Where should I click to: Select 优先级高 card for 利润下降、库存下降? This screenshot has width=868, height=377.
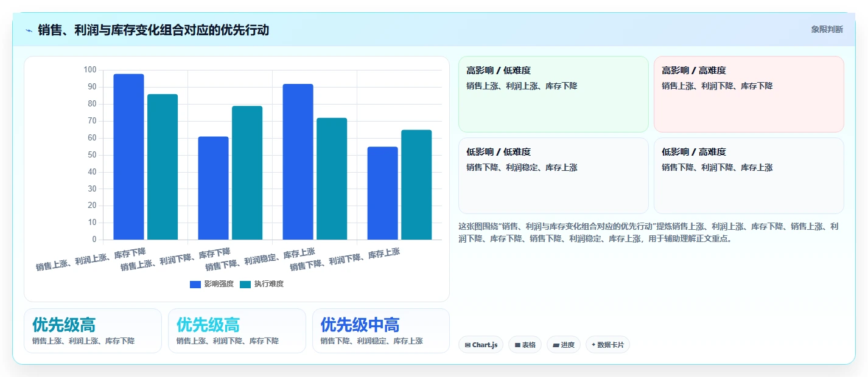[237, 331]
